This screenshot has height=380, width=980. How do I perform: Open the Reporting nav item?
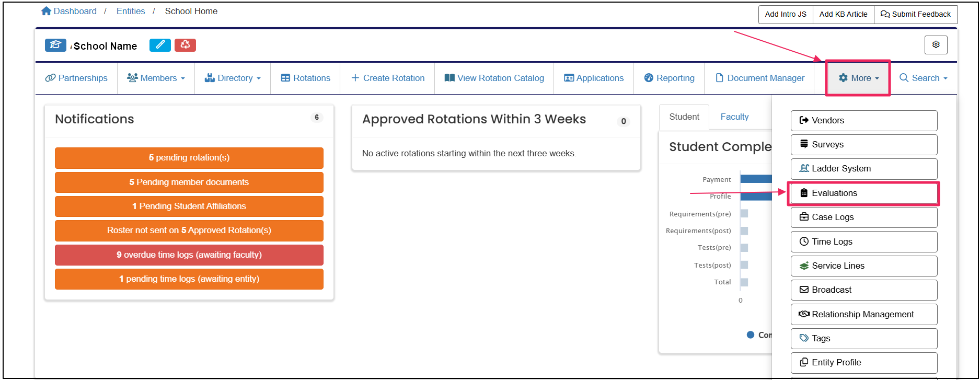(x=669, y=78)
